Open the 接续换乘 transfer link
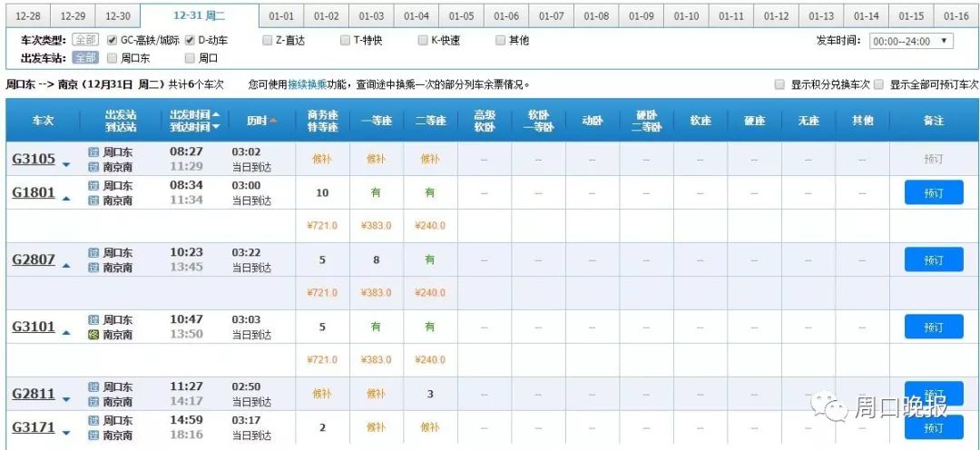Screen dimensions: 980x450 307,84
